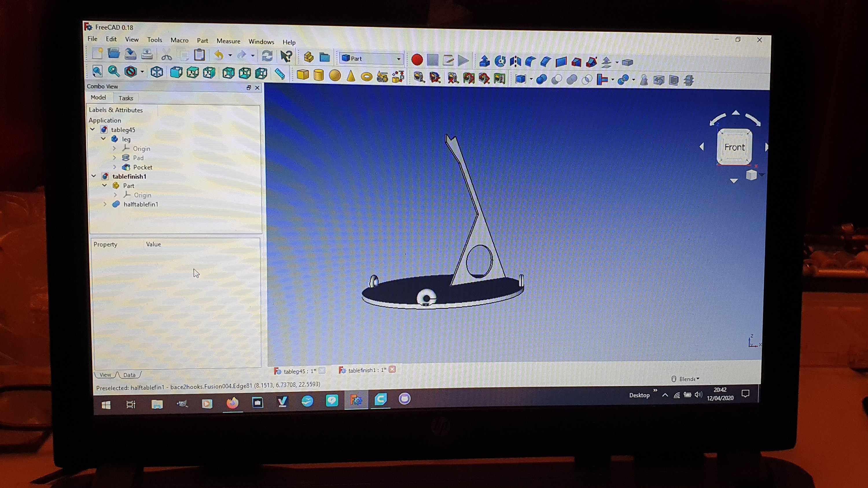Viewport: 868px width, 488px height.
Task: Switch to the Tasks tab
Action: point(126,98)
